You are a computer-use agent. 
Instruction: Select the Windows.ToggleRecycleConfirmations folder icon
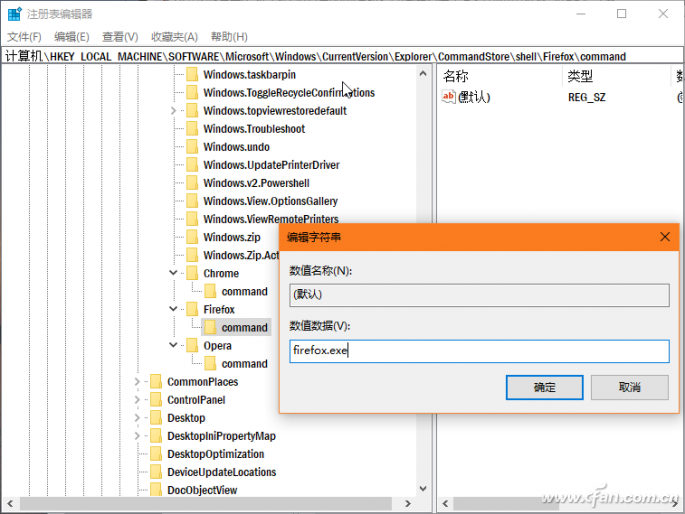point(192,93)
